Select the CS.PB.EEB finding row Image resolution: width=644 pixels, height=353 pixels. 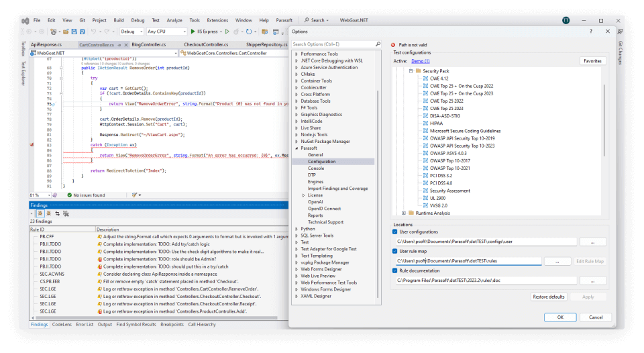(160, 281)
